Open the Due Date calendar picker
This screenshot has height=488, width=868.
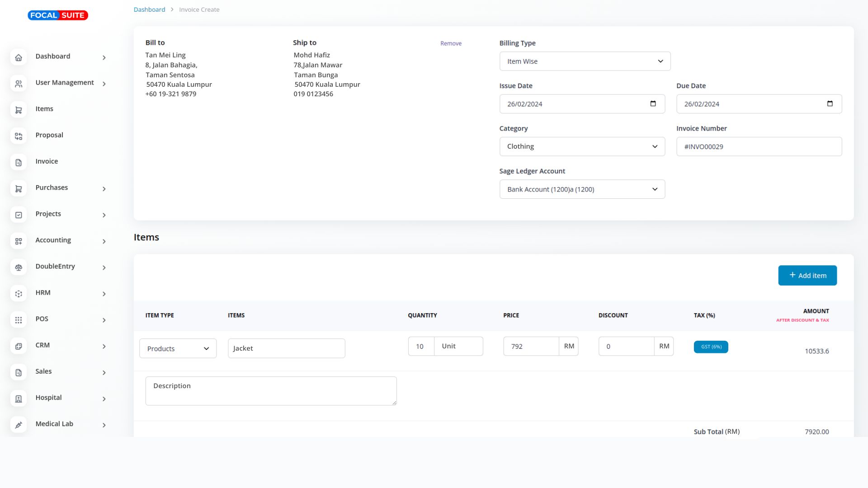pos(830,104)
